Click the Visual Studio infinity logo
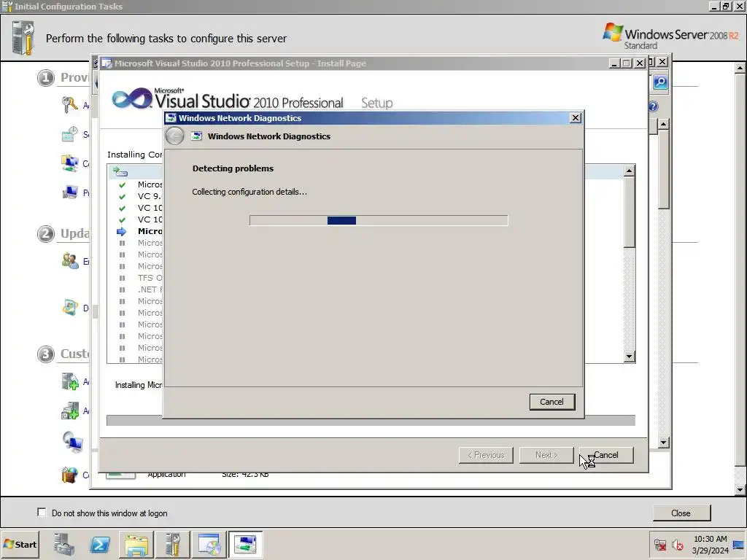Screen dimensions: 747x560 tap(131, 98)
